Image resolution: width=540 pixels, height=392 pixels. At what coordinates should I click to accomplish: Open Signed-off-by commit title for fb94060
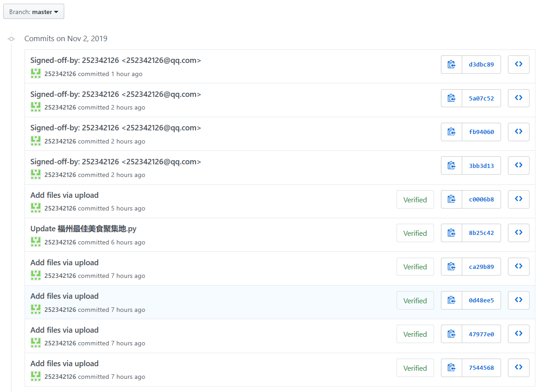(115, 128)
